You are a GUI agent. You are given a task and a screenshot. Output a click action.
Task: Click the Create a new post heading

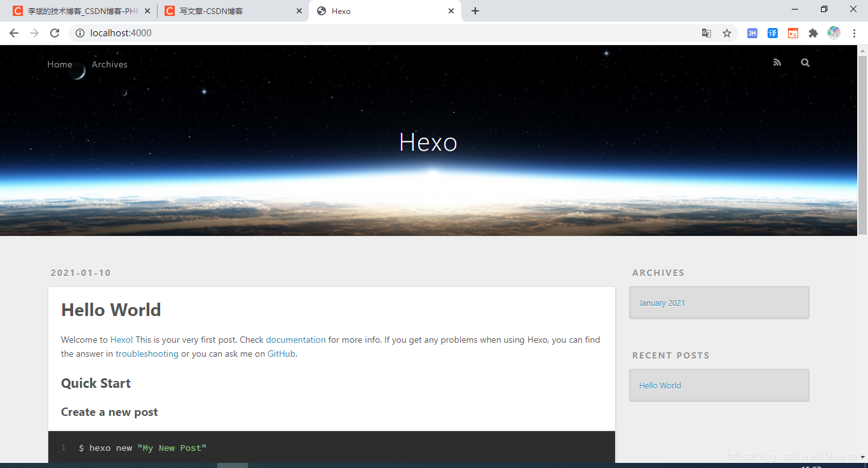109,412
